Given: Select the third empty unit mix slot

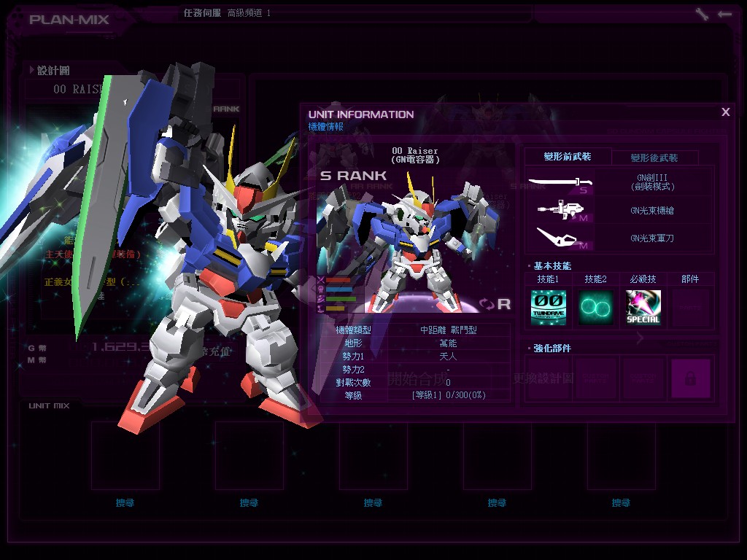Looking at the screenshot, I should (x=373, y=456).
